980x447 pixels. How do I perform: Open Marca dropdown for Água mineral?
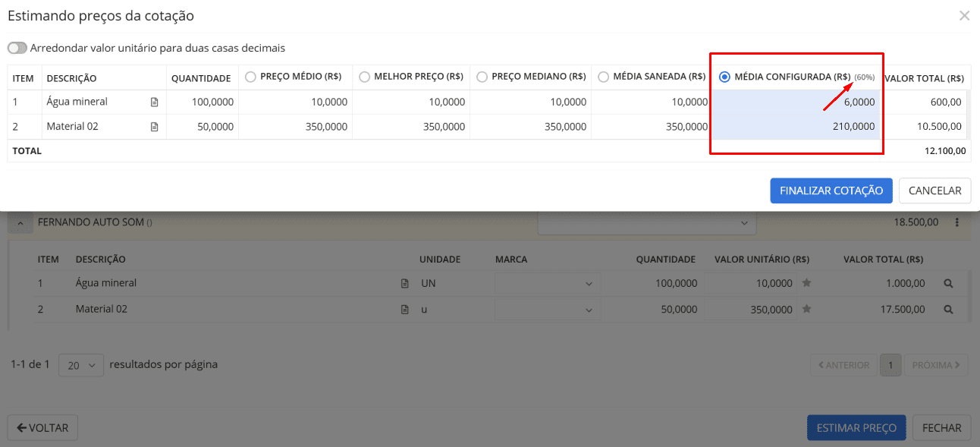(x=547, y=284)
